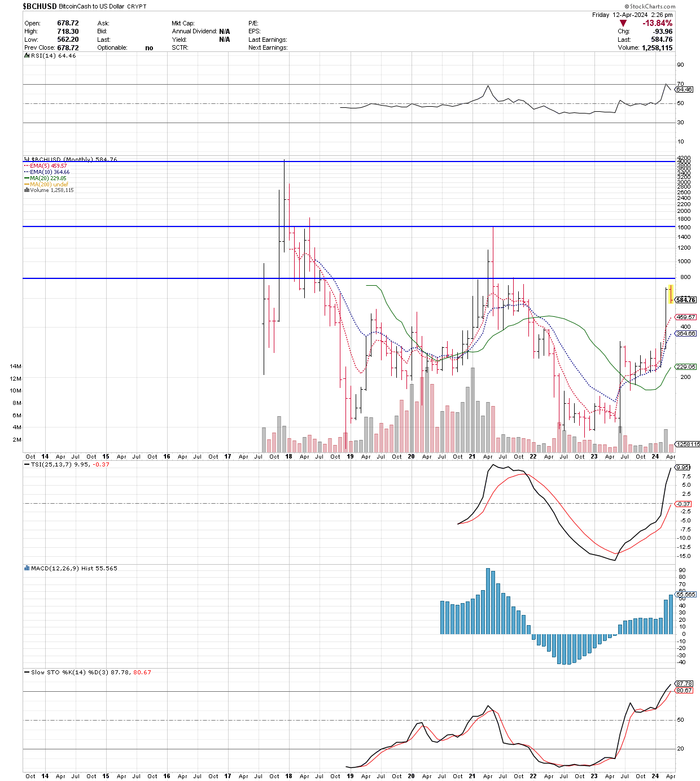Click the Volume 1,258,115 legend entry
This screenshot has height=781, width=700.
click(x=49, y=190)
